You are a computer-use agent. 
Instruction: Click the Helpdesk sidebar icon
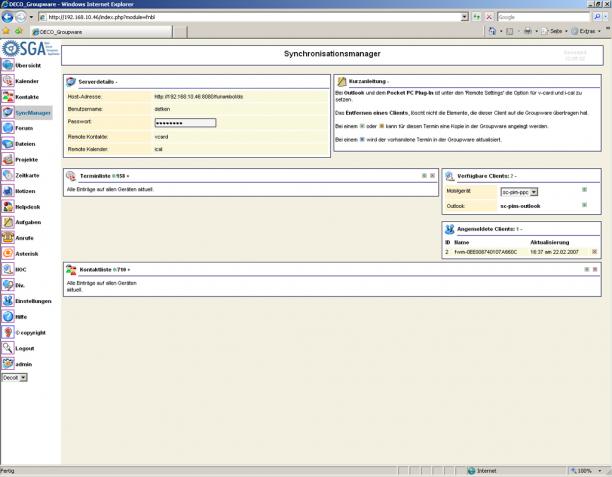click(x=8, y=206)
